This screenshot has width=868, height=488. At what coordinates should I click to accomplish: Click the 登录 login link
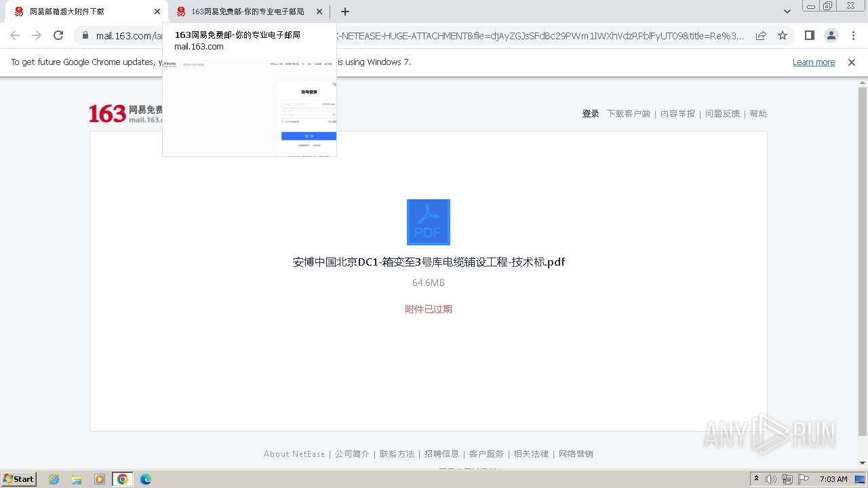coord(591,114)
